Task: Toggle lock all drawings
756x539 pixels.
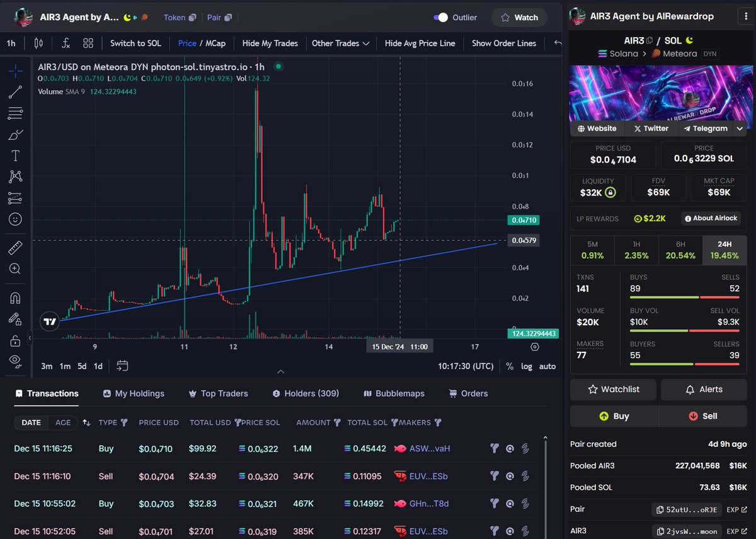Action: pyautogui.click(x=15, y=340)
